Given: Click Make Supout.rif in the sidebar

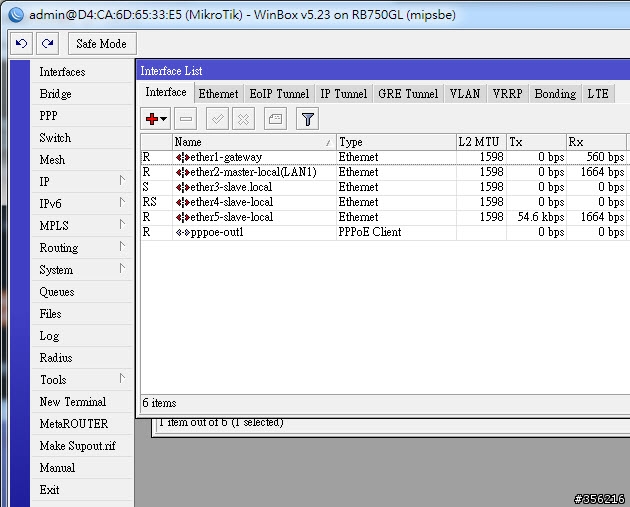Looking at the screenshot, I should 82,446.
